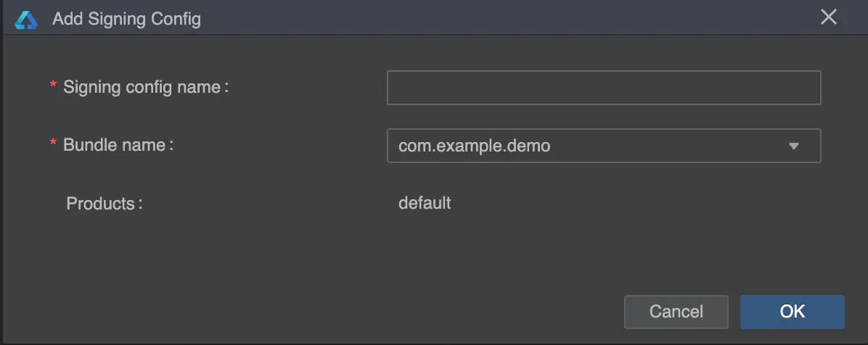Open the Bundle name combo box
The image size is (868, 345).
[603, 146]
